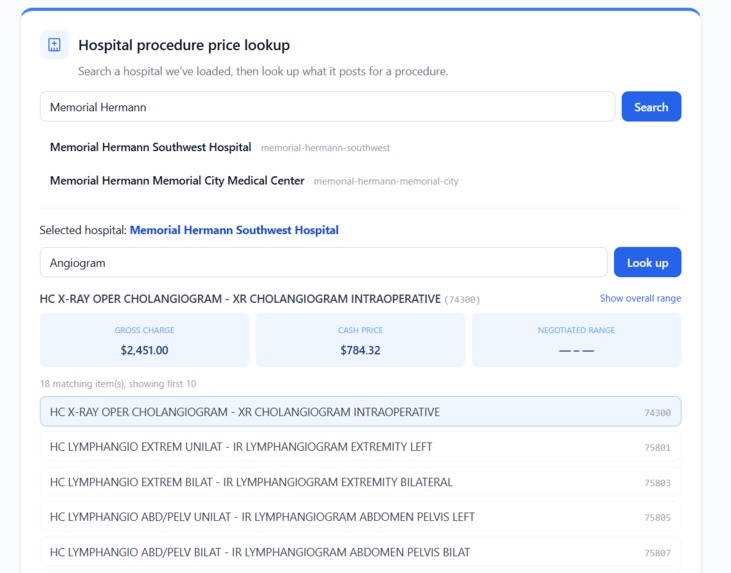The image size is (731, 573).
Task: Click the selected hospital name link in blue
Action: (x=234, y=230)
